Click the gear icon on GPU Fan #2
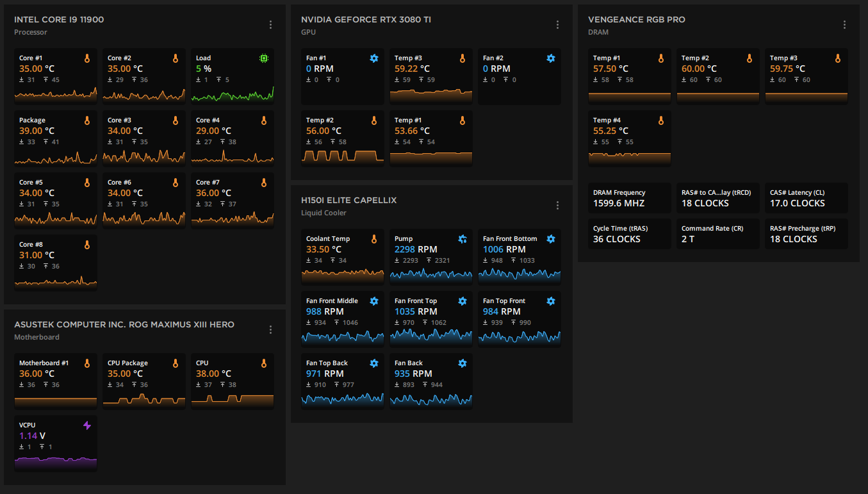The width and height of the screenshot is (868, 494). (551, 58)
